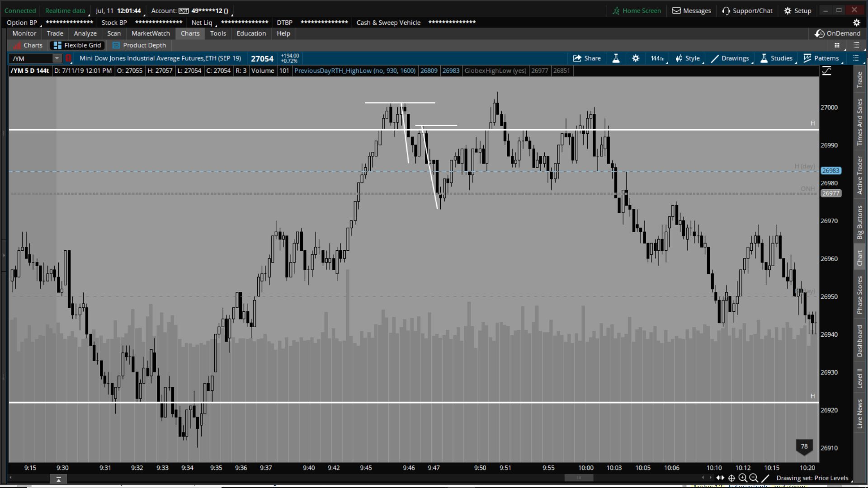This screenshot has height=488, width=868.
Task: Open the Help tab
Action: [283, 33]
